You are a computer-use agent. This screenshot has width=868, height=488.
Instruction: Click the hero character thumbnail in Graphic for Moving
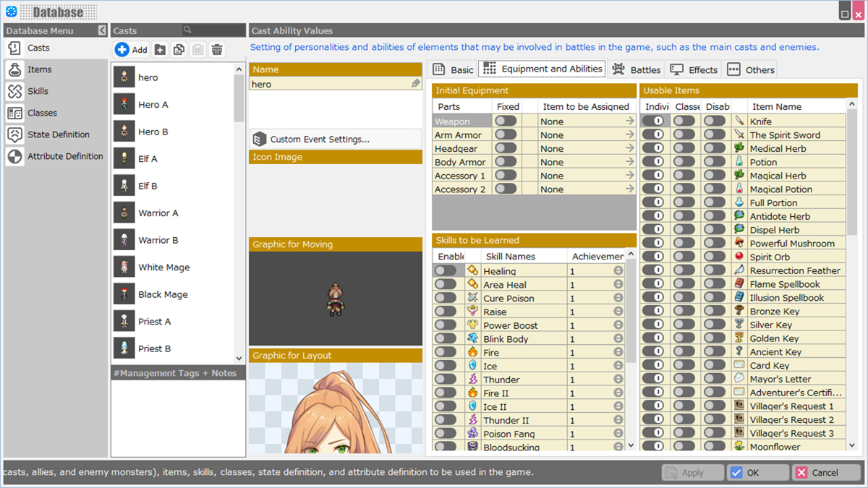tap(335, 299)
